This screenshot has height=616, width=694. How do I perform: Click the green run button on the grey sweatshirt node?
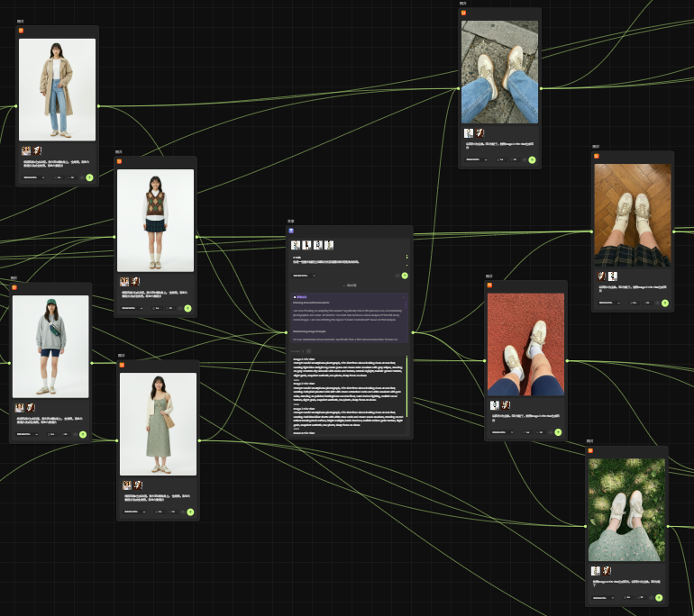(83, 434)
